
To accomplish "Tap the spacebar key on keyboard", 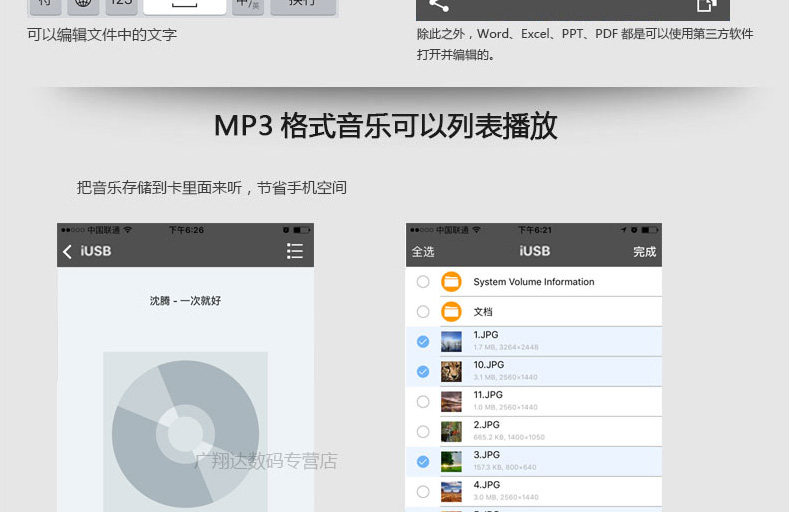I will (184, 5).
